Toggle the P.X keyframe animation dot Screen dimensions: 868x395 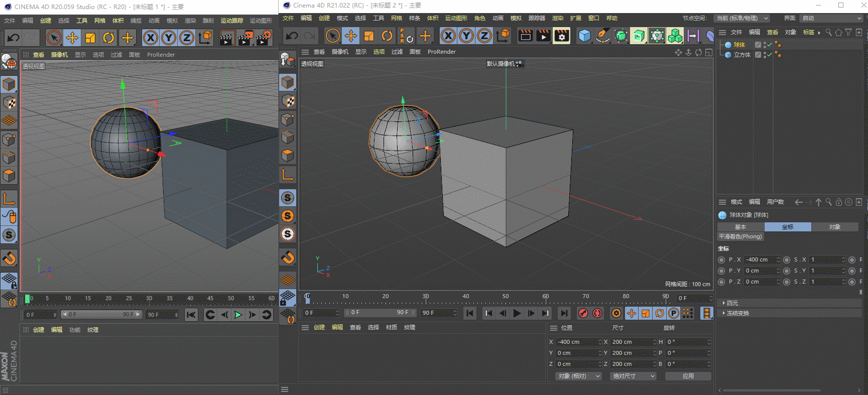point(721,259)
